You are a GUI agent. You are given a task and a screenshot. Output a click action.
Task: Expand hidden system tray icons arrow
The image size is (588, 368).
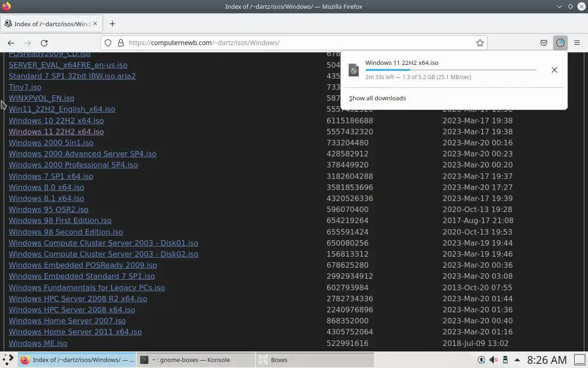(x=517, y=360)
